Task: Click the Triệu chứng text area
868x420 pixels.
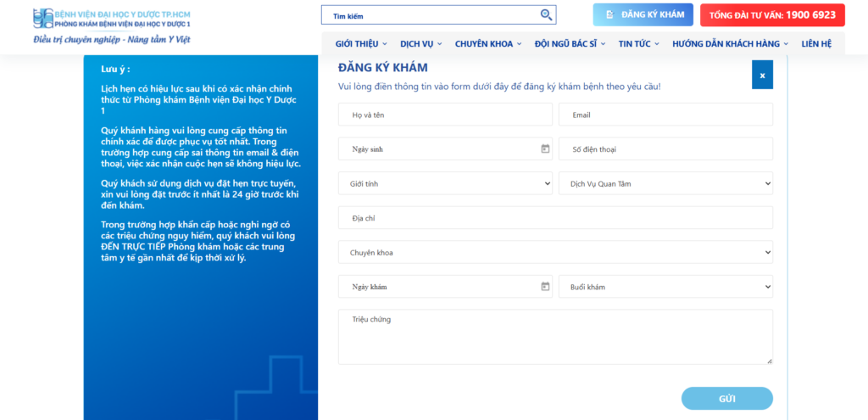Action: pos(555,337)
